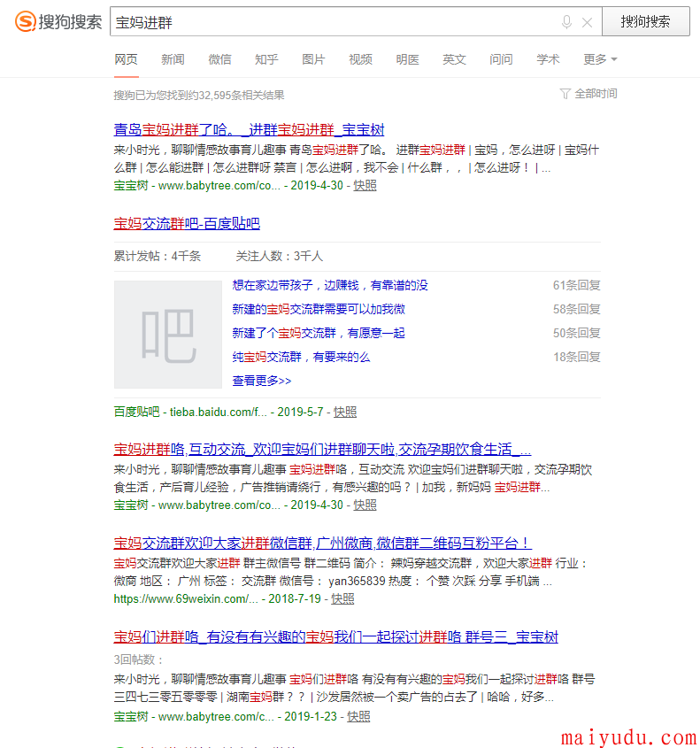This screenshot has width=700, height=748.
Task: Open the 微信 tab
Action: 219,59
